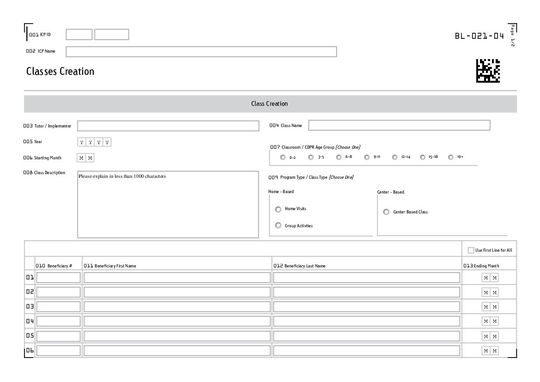This screenshot has width=540, height=382.
Task: Click the first M box of Starting Month
Action: click(81, 158)
